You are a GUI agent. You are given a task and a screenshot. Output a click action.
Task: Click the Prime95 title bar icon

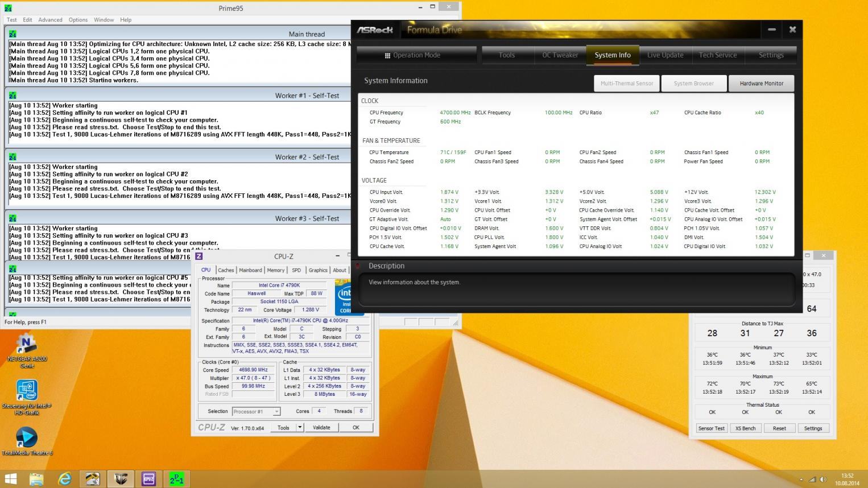click(7, 8)
